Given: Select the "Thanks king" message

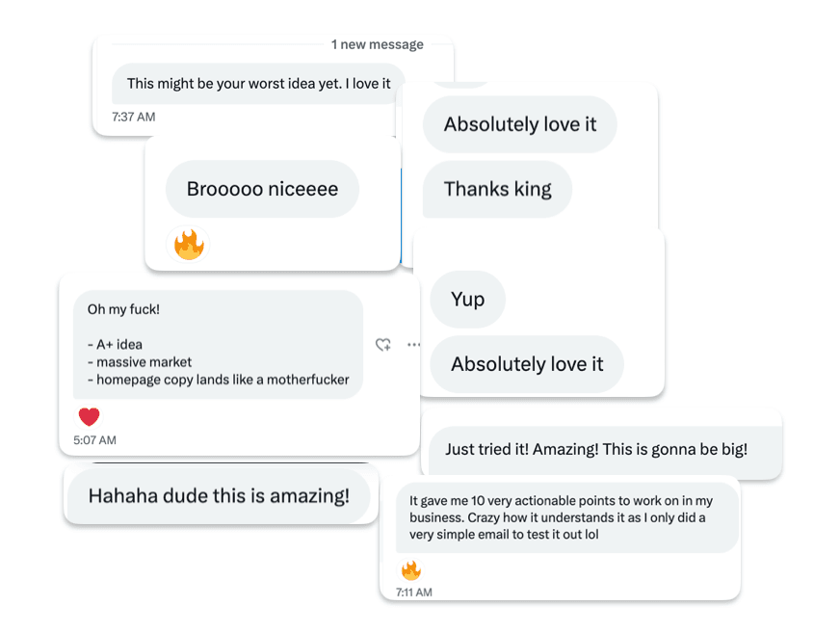Looking at the screenshot, I should click(497, 189).
